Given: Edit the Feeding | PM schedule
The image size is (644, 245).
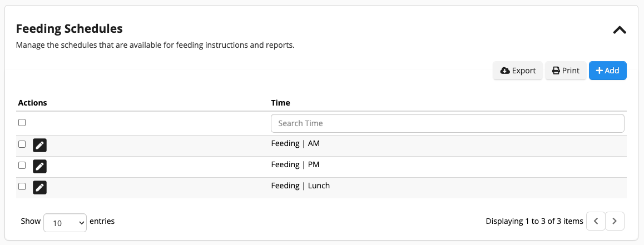Looking at the screenshot, I should 40,166.
